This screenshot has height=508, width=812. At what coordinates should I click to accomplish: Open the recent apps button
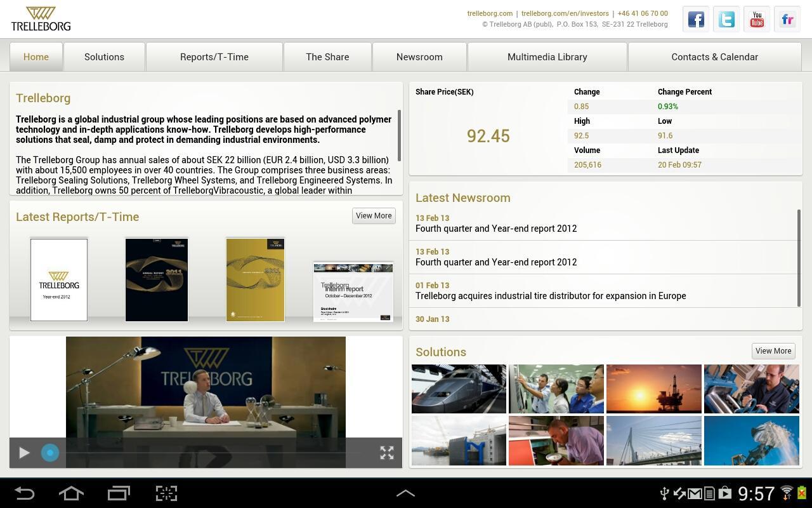[x=119, y=493]
